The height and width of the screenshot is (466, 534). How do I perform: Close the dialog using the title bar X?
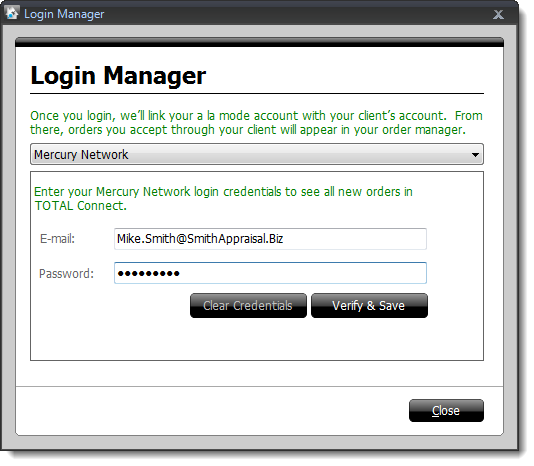tap(498, 15)
